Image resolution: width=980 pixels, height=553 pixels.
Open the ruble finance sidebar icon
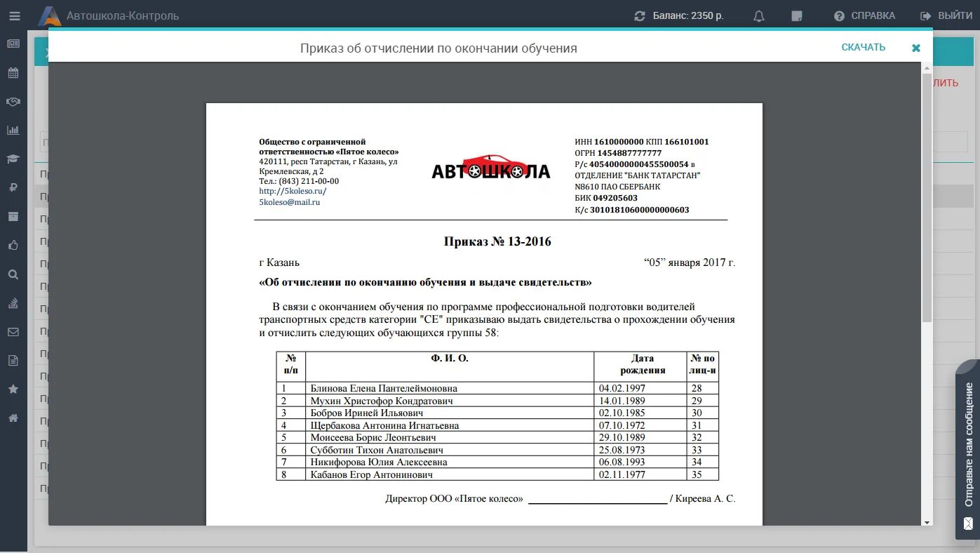coord(13,187)
